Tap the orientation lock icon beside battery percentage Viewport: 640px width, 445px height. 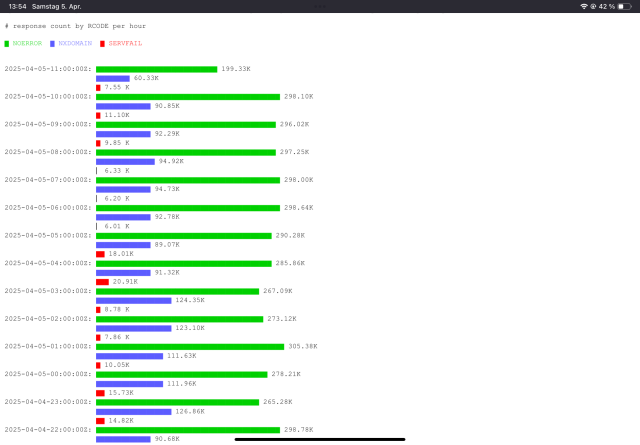tap(594, 6)
